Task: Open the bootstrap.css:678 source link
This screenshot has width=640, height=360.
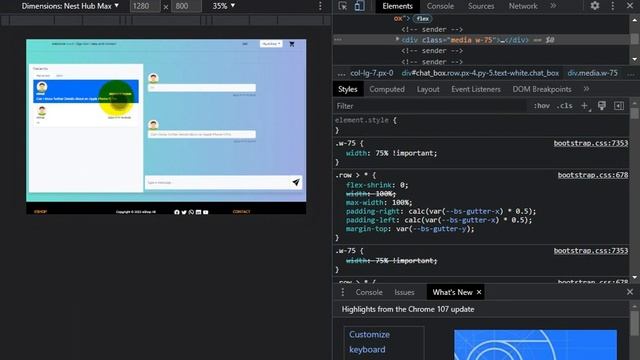Action: 593,175
